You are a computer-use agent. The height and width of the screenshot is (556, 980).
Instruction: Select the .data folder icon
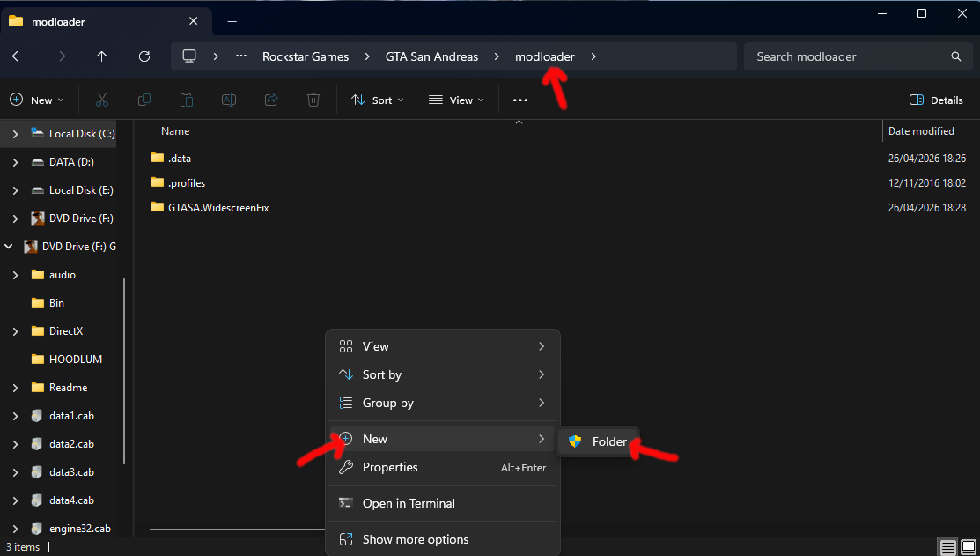pyautogui.click(x=158, y=158)
